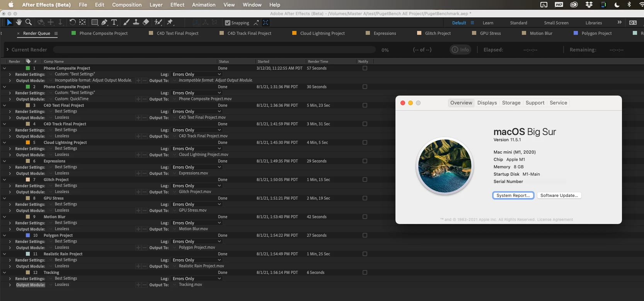Select the Pen tool
The image size is (644, 301).
(x=104, y=22)
